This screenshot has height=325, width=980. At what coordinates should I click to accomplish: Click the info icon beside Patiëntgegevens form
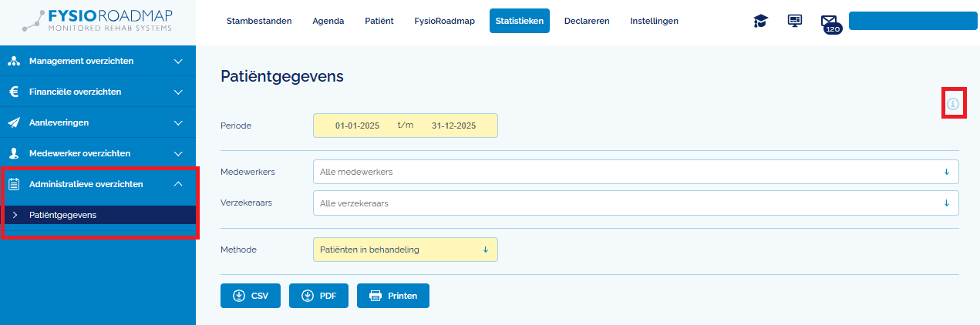953,104
